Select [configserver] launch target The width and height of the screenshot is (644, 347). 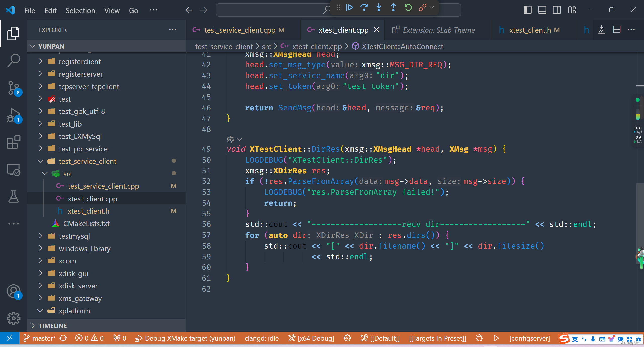point(530,338)
